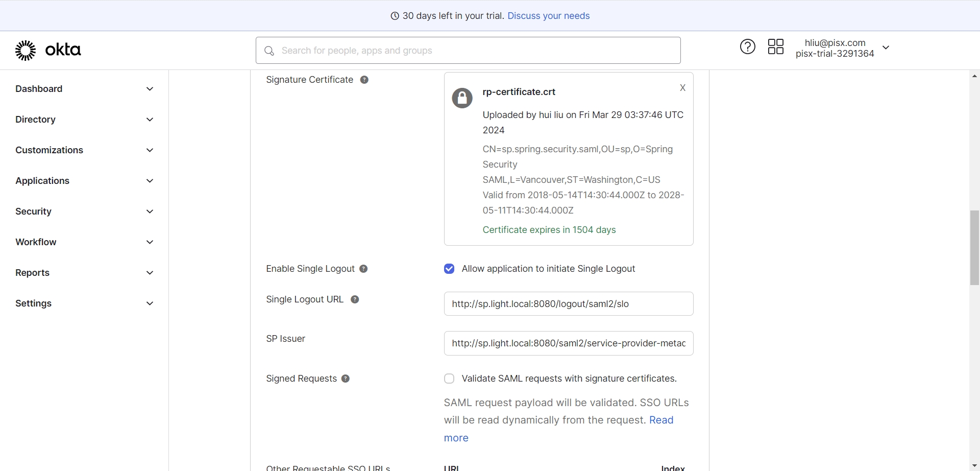Click the Okta logo icon
Viewport: 980px width, 471px height.
[26, 50]
